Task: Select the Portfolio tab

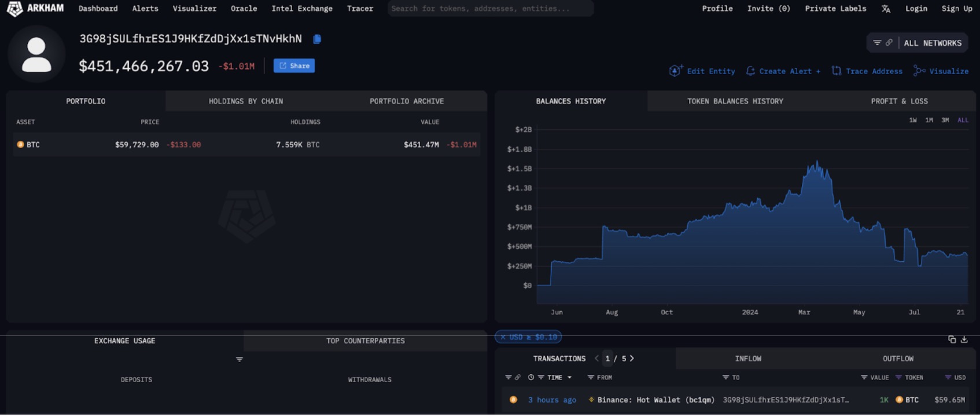Action: click(x=86, y=101)
